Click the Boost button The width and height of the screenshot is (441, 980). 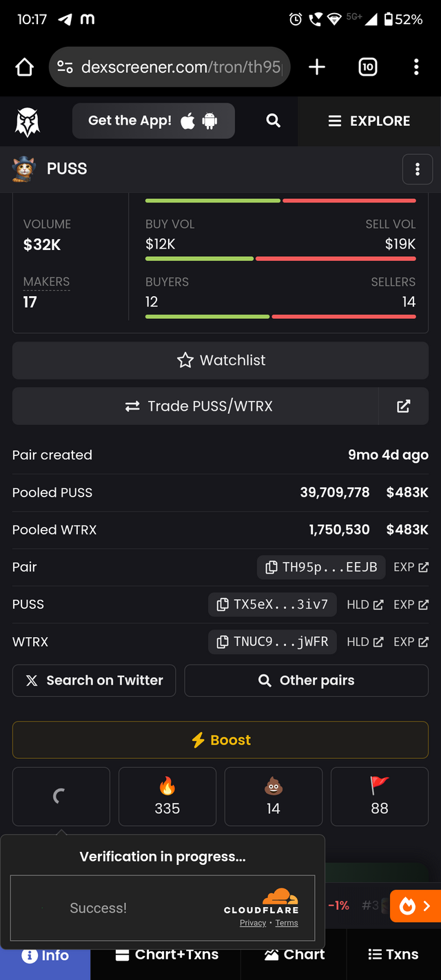click(220, 740)
